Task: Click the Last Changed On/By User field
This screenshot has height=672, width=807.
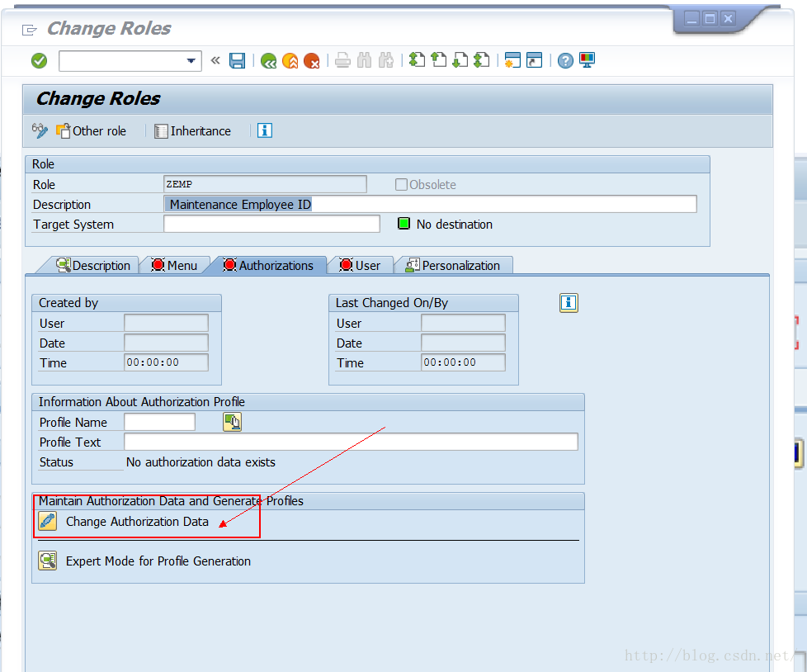Action: (463, 323)
